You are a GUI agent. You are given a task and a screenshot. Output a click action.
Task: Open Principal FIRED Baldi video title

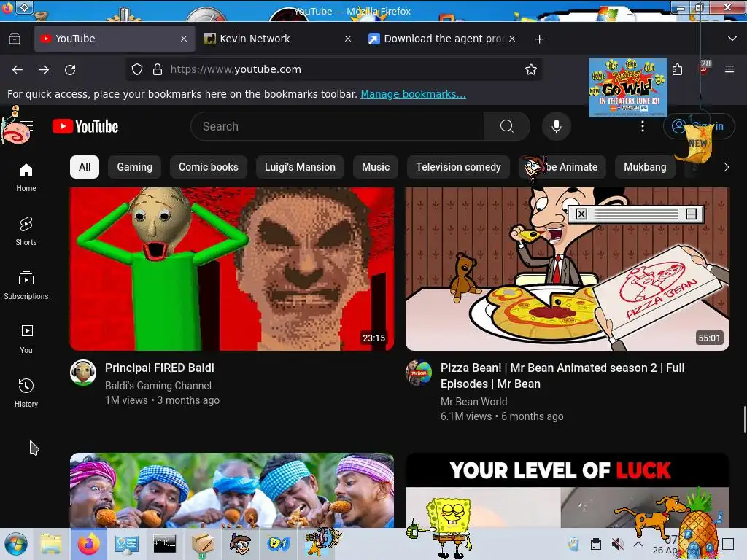tap(160, 368)
